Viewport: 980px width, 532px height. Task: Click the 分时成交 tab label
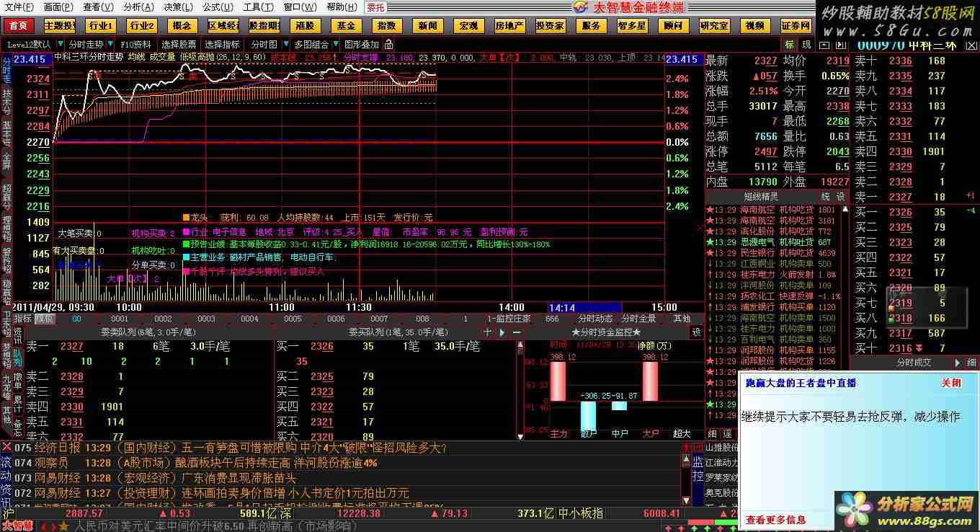pos(914,363)
